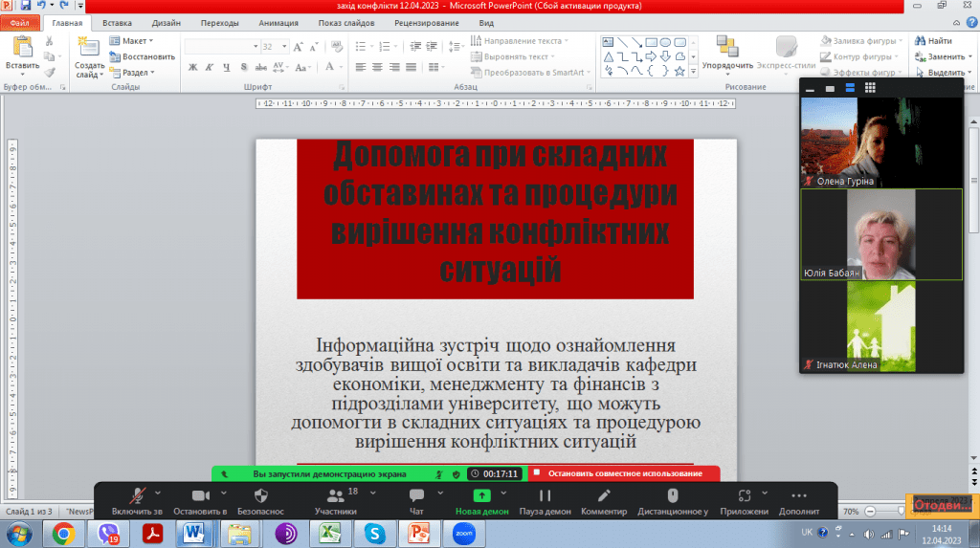The width and height of the screenshot is (980, 548).
Task: Pause screen sharing with Пауза демонстрации
Action: 545,495
